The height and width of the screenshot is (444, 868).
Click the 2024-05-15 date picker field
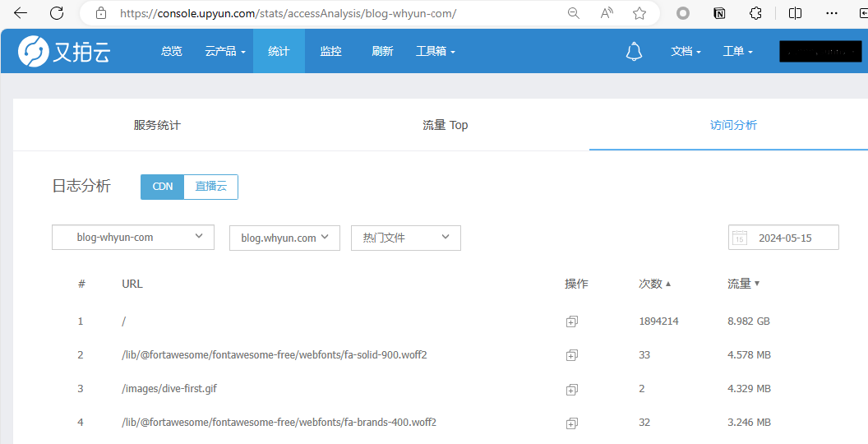(x=783, y=238)
